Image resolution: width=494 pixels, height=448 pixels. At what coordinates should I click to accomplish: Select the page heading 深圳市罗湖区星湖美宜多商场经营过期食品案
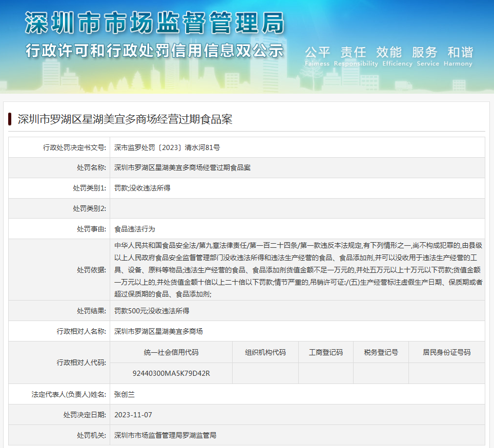point(125,119)
